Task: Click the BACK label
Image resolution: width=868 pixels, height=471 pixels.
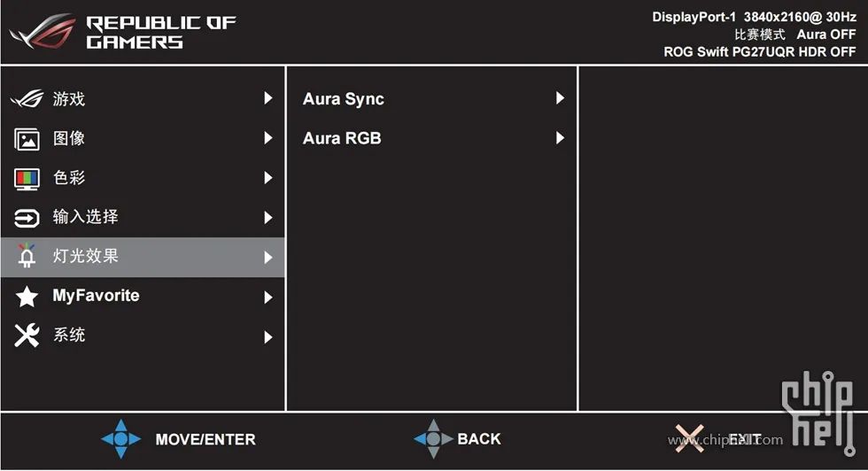Action: [x=479, y=439]
